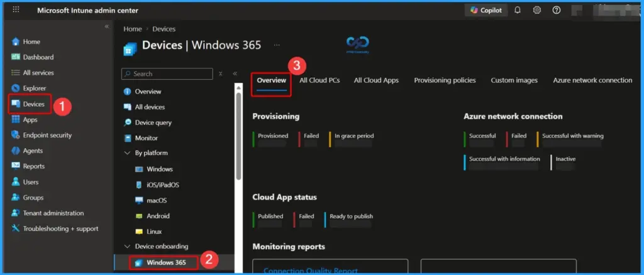The width and height of the screenshot is (644, 275).
Task: Click Successful with warning status
Action: [x=573, y=136]
